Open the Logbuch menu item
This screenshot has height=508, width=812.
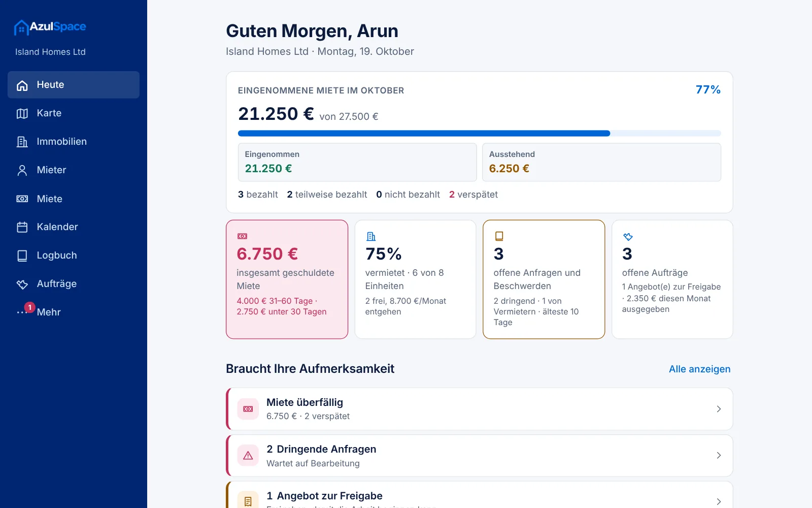pyautogui.click(x=74, y=256)
